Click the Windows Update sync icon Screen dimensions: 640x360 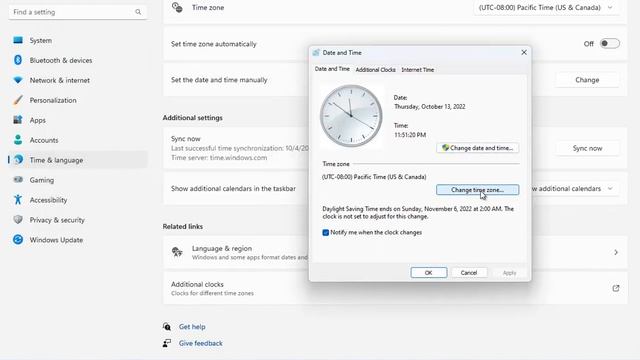coord(18,240)
